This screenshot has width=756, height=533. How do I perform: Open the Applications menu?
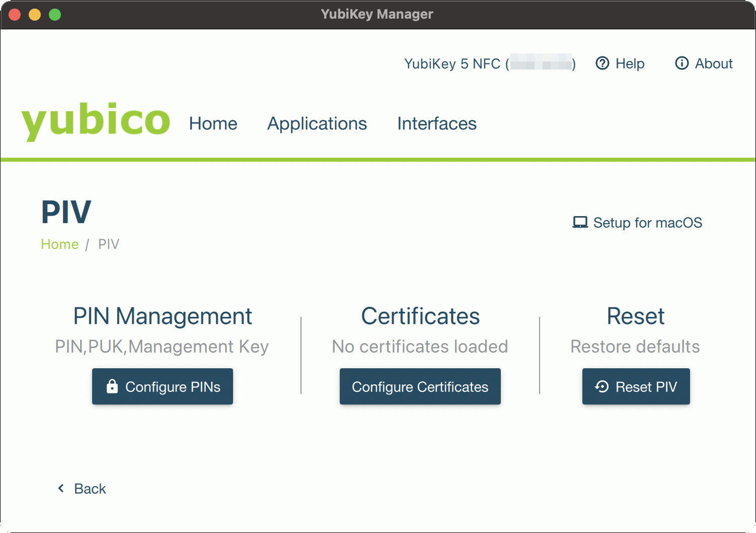[x=317, y=123]
